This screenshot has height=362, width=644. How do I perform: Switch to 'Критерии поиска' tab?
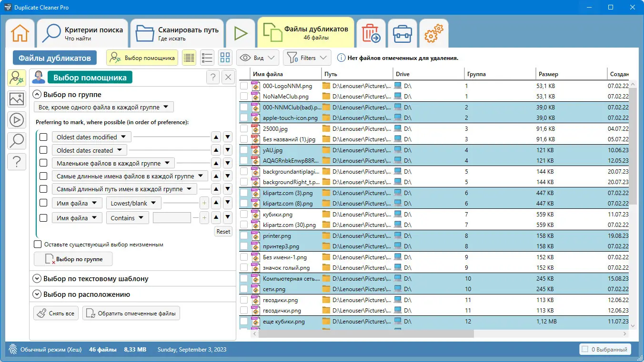click(x=82, y=34)
